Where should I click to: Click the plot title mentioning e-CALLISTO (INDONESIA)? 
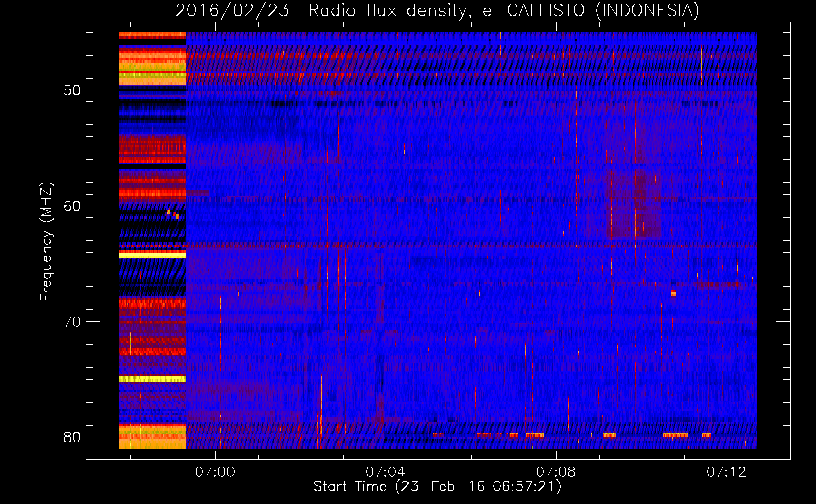point(437,10)
